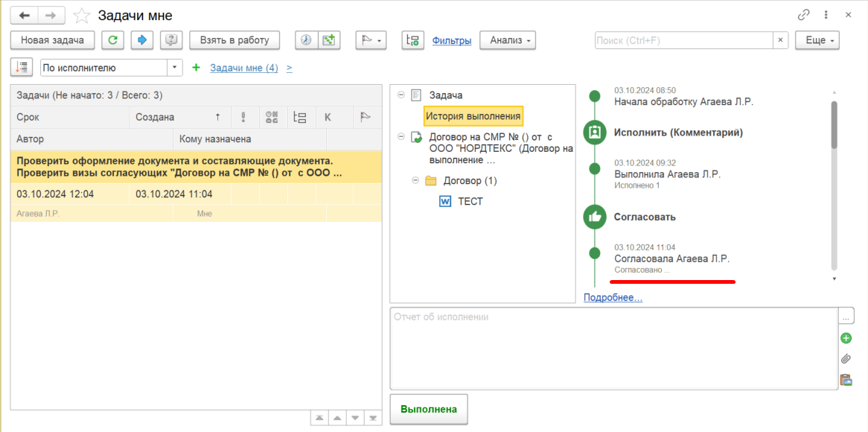Click the hierarchy tree toolbar icon
Image resolution: width=868 pixels, height=432 pixels.
tap(413, 40)
